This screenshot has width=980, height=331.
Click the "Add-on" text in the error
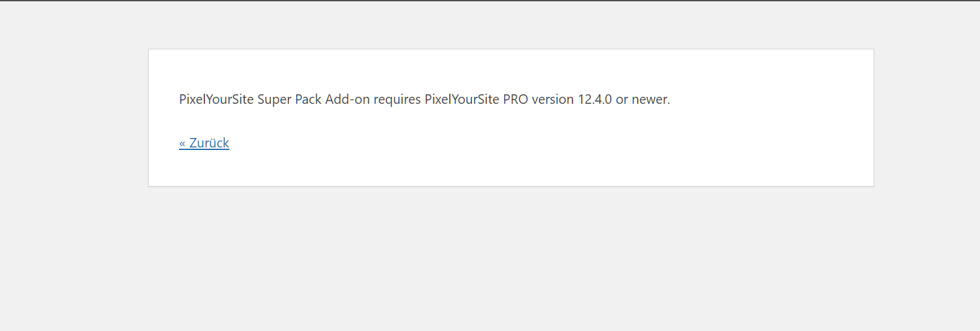(x=347, y=99)
